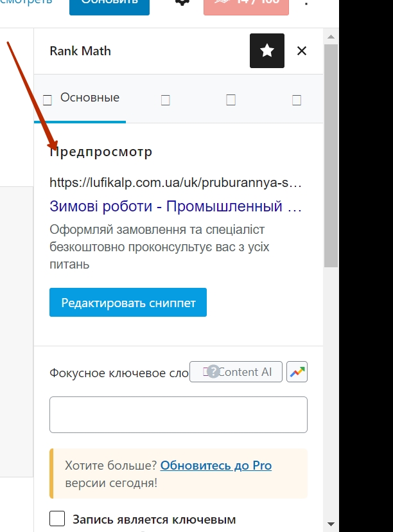Open the second Rank Math tab
The height and width of the screenshot is (532, 393).
tap(166, 100)
